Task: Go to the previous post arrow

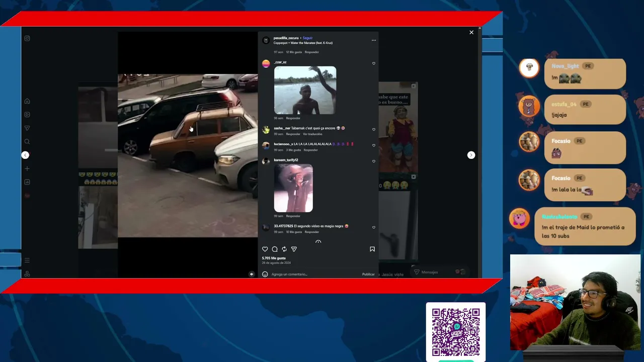Action: tap(25, 155)
